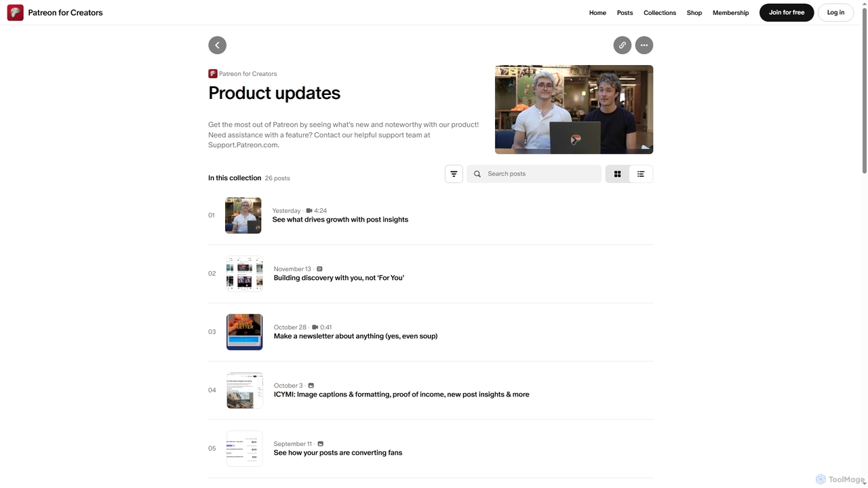868x488 pixels.
Task: Open the Membership menu item
Action: pos(730,13)
